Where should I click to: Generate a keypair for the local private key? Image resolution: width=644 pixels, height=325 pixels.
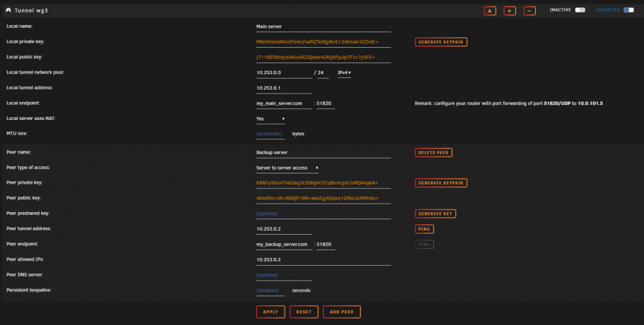click(x=440, y=42)
